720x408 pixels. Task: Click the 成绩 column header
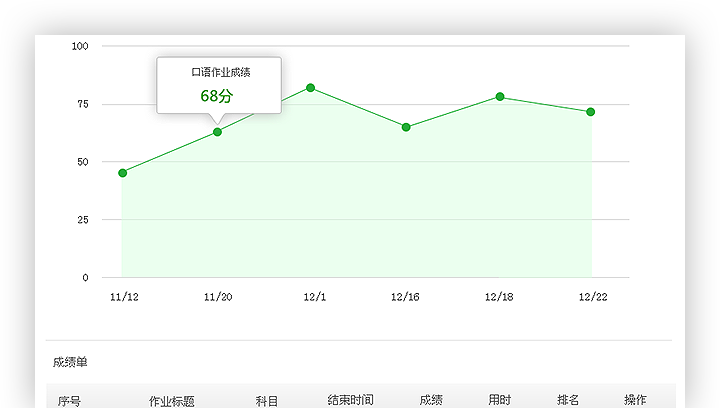[x=431, y=400]
